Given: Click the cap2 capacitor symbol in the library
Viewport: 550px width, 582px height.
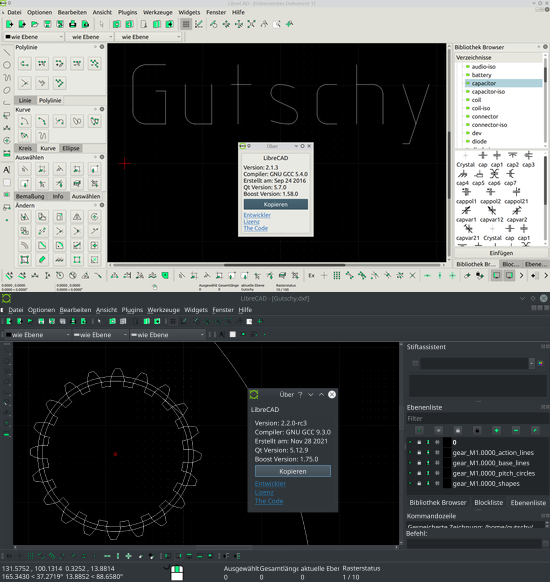Looking at the screenshot, I should [x=513, y=160].
